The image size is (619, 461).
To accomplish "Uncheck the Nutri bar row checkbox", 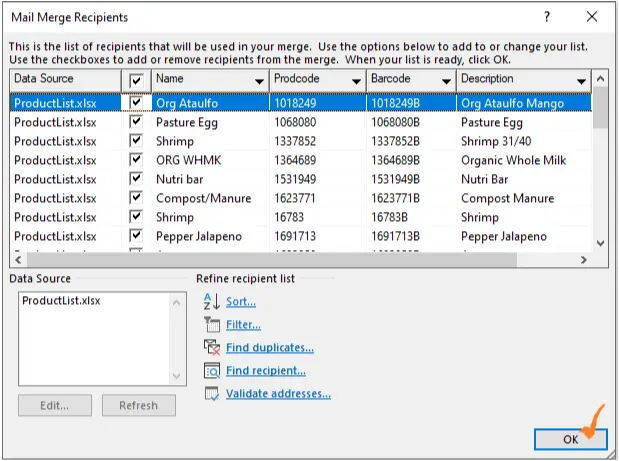I will tap(136, 178).
